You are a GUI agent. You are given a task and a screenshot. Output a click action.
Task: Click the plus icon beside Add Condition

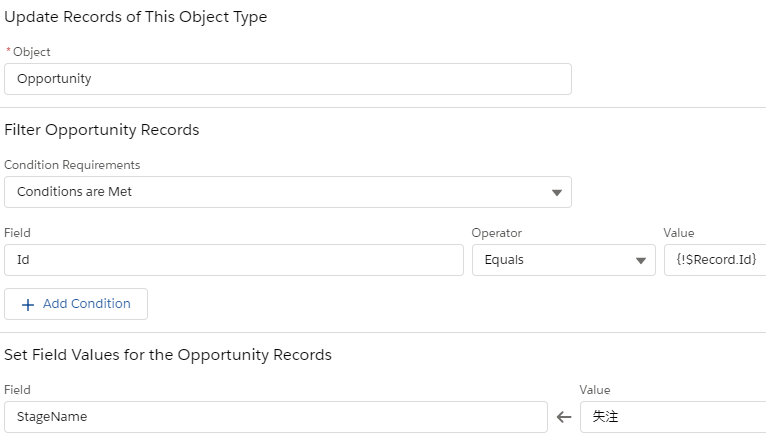(28, 304)
